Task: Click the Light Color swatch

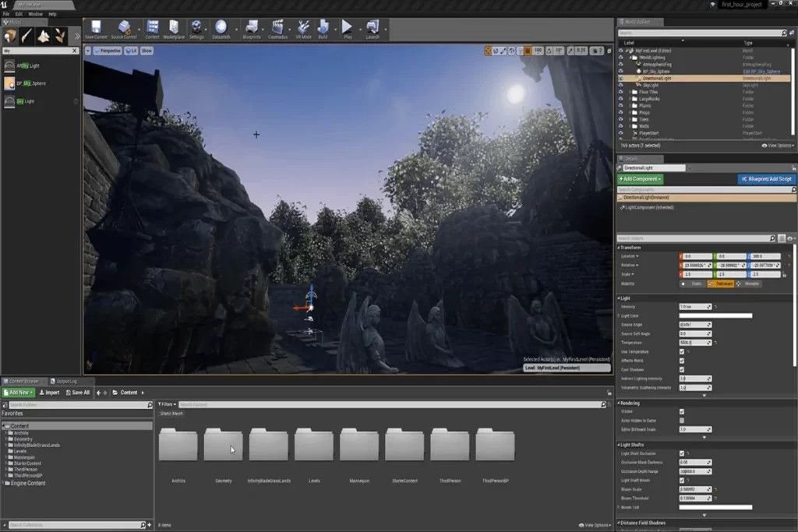Action: pos(715,315)
